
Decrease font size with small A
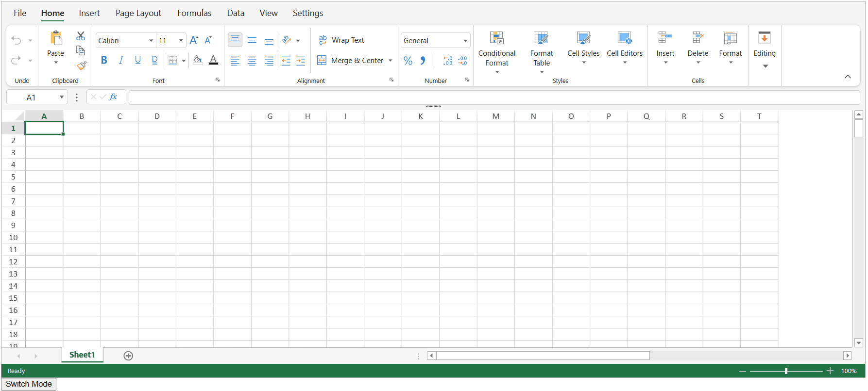pos(208,40)
